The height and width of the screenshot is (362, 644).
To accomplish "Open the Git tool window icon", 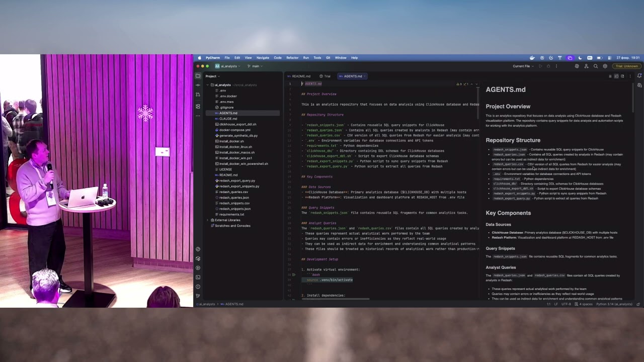I will tap(198, 296).
